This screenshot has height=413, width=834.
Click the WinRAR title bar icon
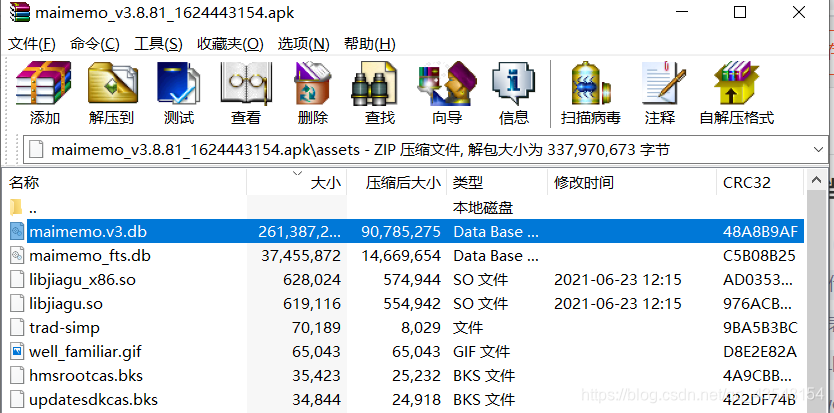[19, 12]
